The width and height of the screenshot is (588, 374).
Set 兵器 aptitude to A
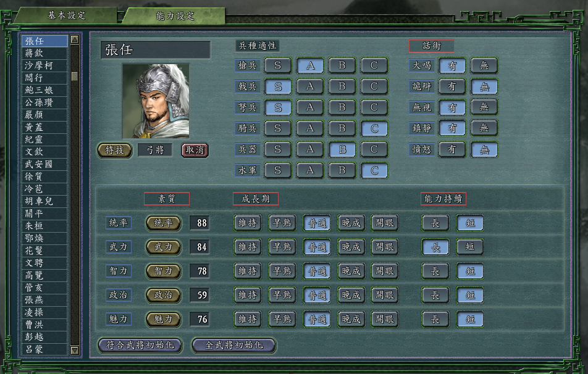tap(310, 149)
